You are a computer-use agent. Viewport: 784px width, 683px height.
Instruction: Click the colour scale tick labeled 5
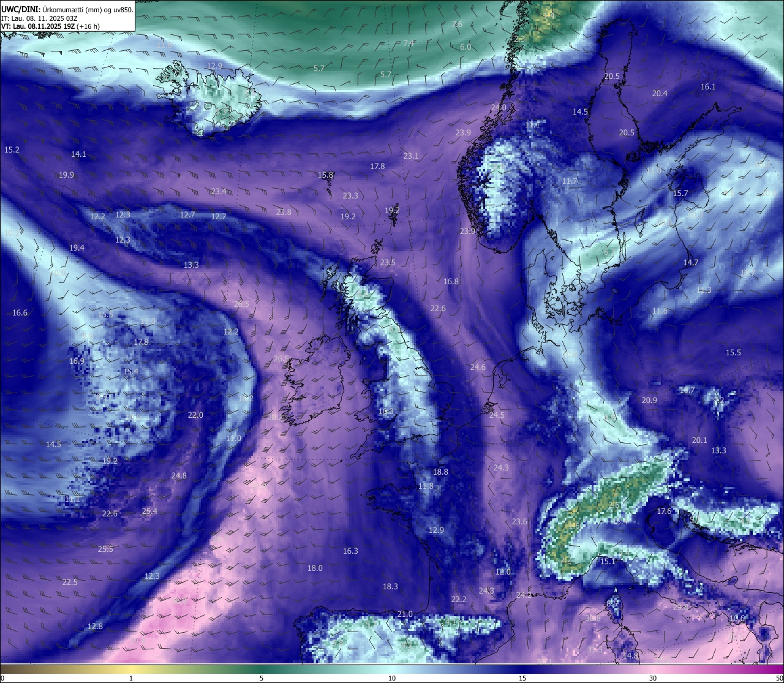coord(262,678)
